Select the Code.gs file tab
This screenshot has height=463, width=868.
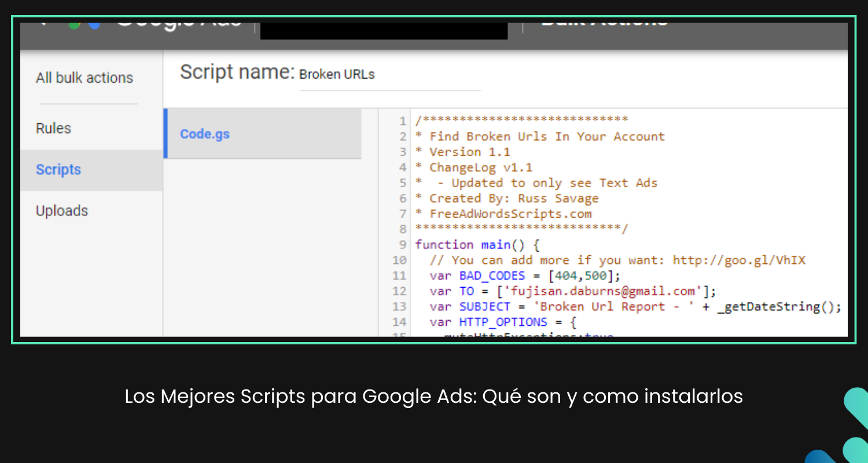pos(204,134)
